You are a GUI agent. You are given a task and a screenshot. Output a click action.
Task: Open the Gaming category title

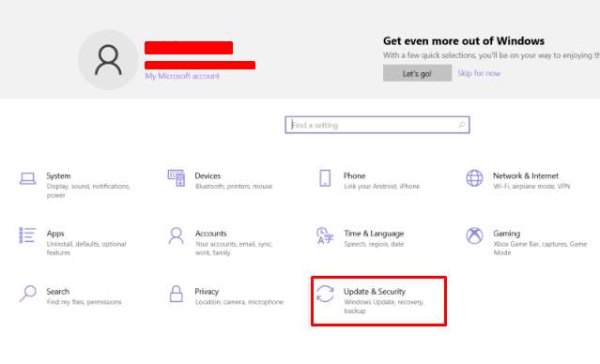point(507,234)
